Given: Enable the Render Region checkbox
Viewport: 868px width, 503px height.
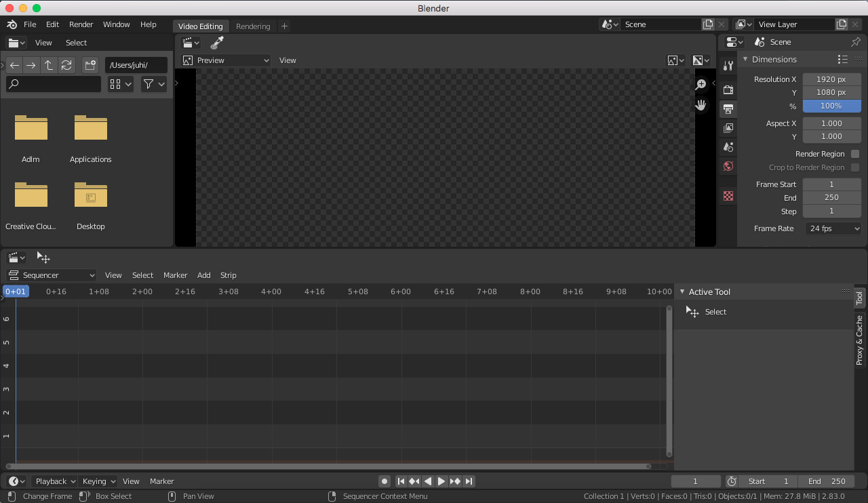Looking at the screenshot, I should [x=855, y=154].
